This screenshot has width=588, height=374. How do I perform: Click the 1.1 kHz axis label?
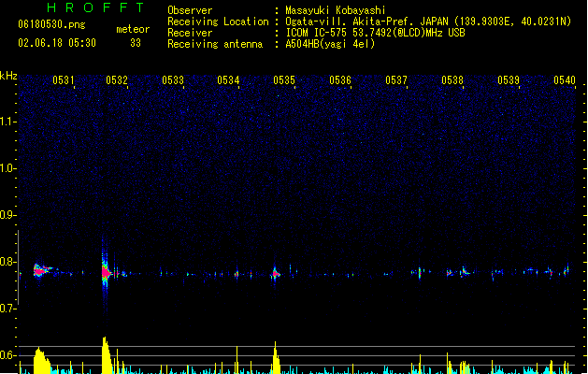pos(7,122)
